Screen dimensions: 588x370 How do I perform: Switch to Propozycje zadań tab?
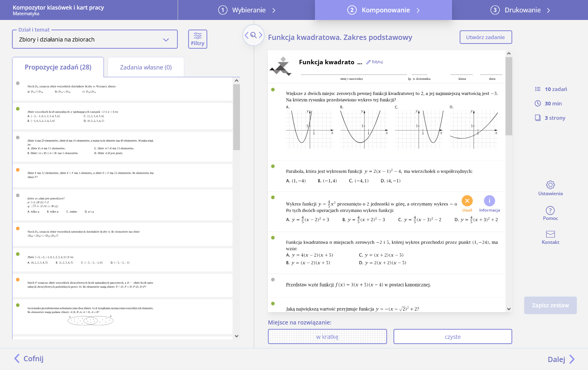click(x=58, y=67)
